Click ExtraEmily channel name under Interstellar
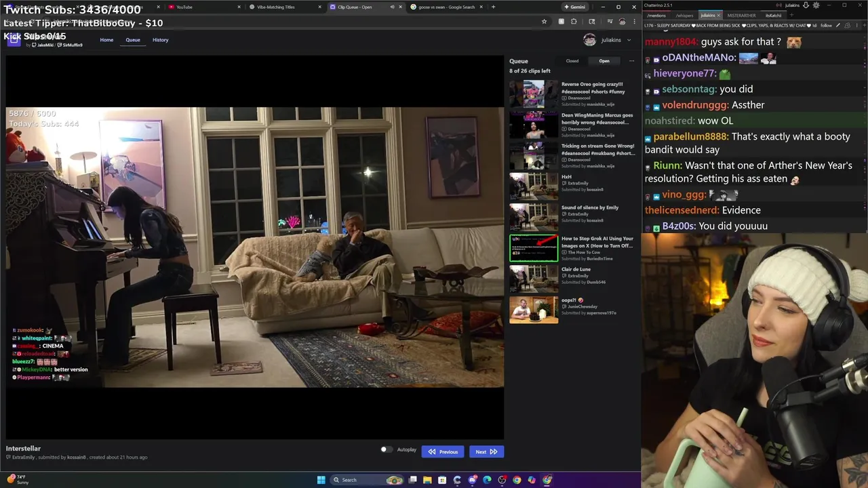 (x=24, y=457)
